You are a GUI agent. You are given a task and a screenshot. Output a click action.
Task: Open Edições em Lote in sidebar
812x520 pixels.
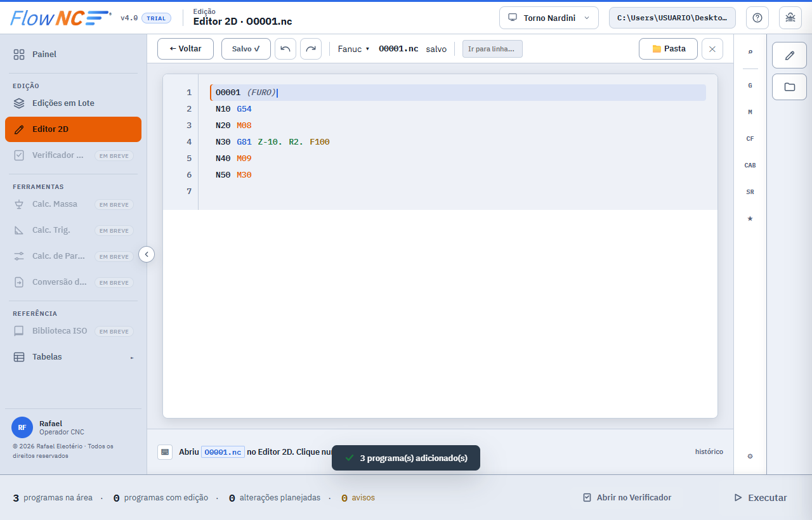(73, 103)
